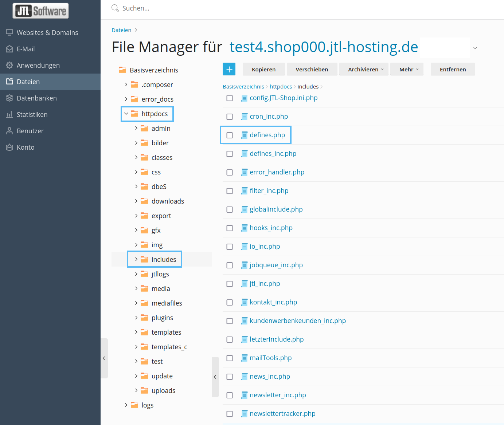
Task: Click the uploads folder icon
Action: tap(144, 390)
